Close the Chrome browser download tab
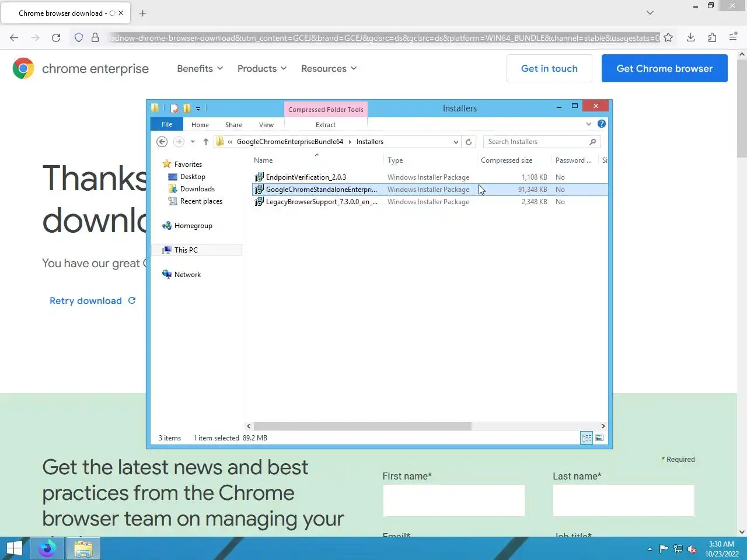Image resolution: width=747 pixels, height=560 pixels. 121,13
